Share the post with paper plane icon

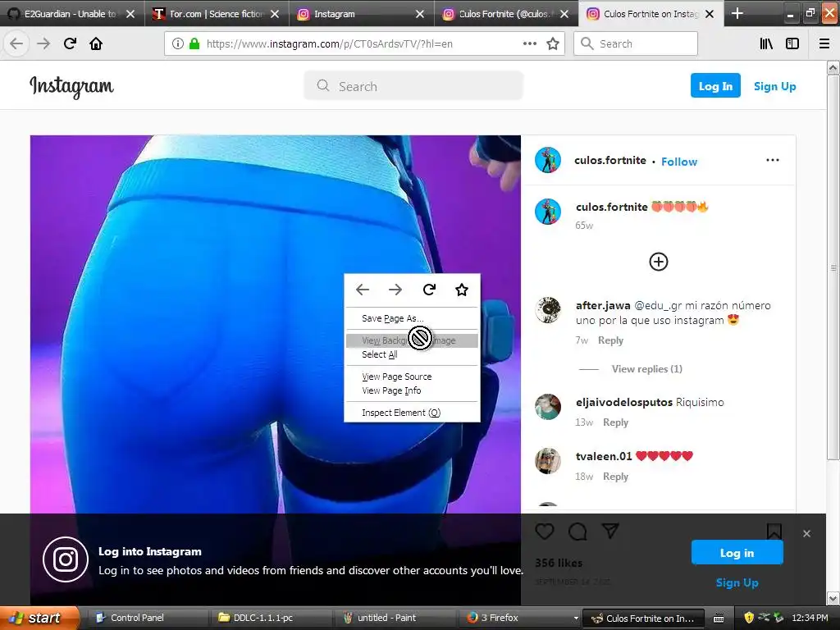(x=610, y=531)
